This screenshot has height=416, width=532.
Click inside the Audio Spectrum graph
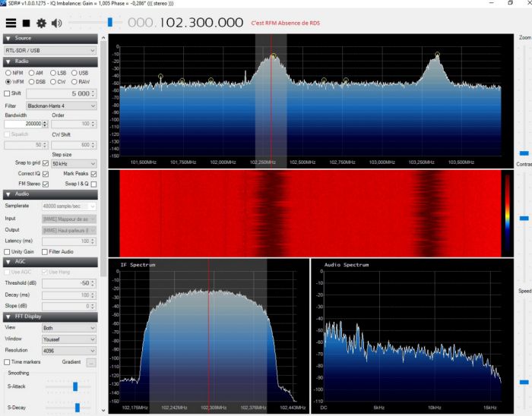click(x=412, y=336)
